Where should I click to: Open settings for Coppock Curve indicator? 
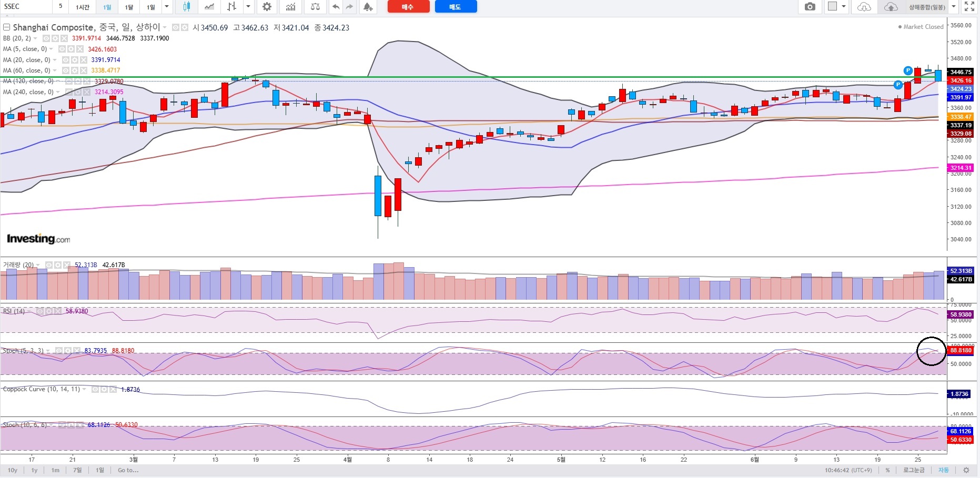pos(104,390)
